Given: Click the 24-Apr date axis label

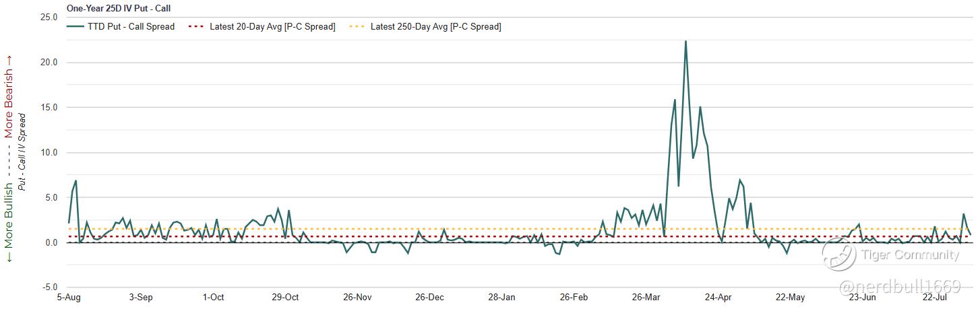Looking at the screenshot, I should click(x=718, y=297).
